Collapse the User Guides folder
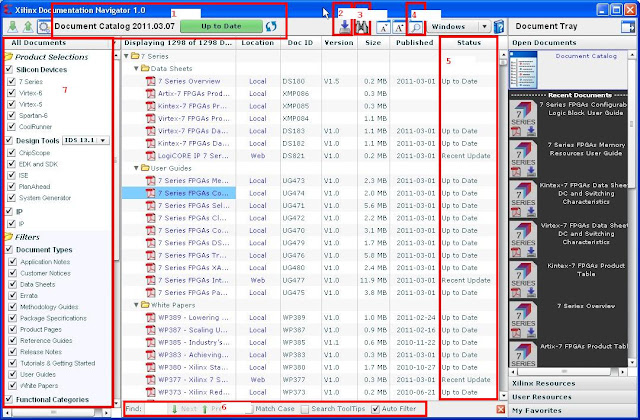The height and width of the screenshot is (420, 640). pos(136,168)
